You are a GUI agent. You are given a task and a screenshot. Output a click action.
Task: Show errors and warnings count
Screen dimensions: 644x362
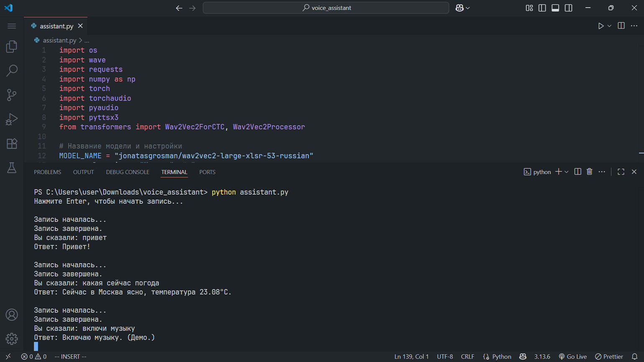tap(34, 357)
